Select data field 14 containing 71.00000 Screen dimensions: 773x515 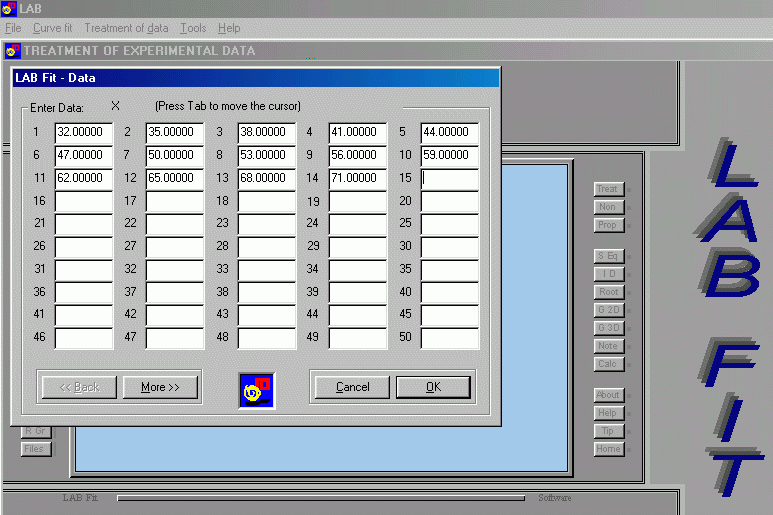(358, 178)
